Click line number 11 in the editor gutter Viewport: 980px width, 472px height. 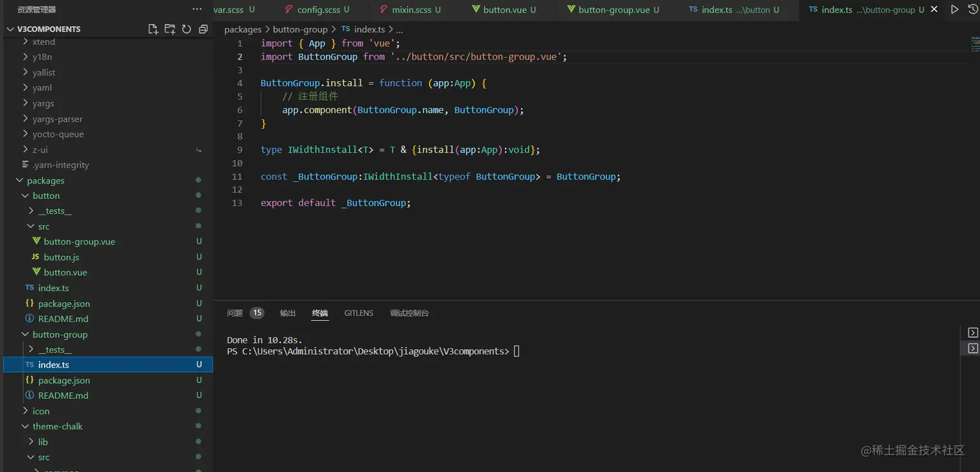pos(237,176)
